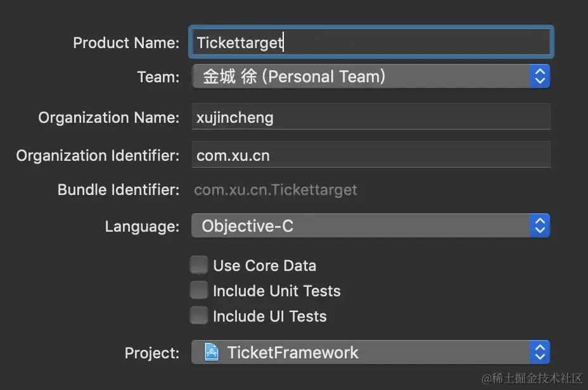Open the Project dropdown showing TicketFramework
588x390 pixels.
point(371,352)
